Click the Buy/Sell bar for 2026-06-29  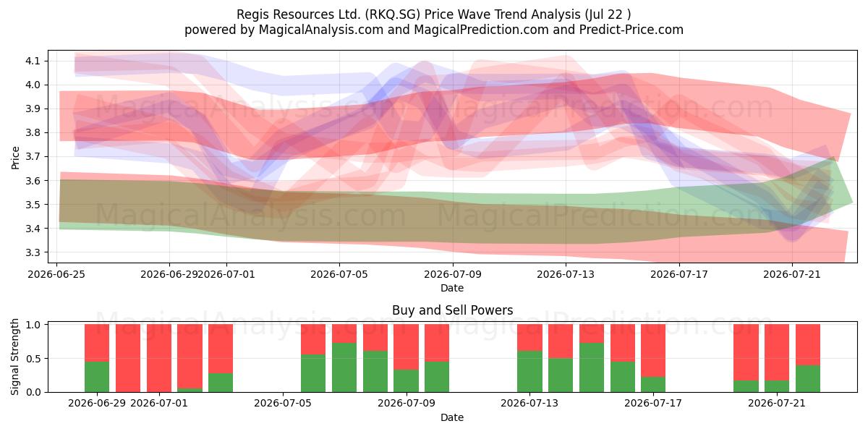pyautogui.click(x=97, y=358)
